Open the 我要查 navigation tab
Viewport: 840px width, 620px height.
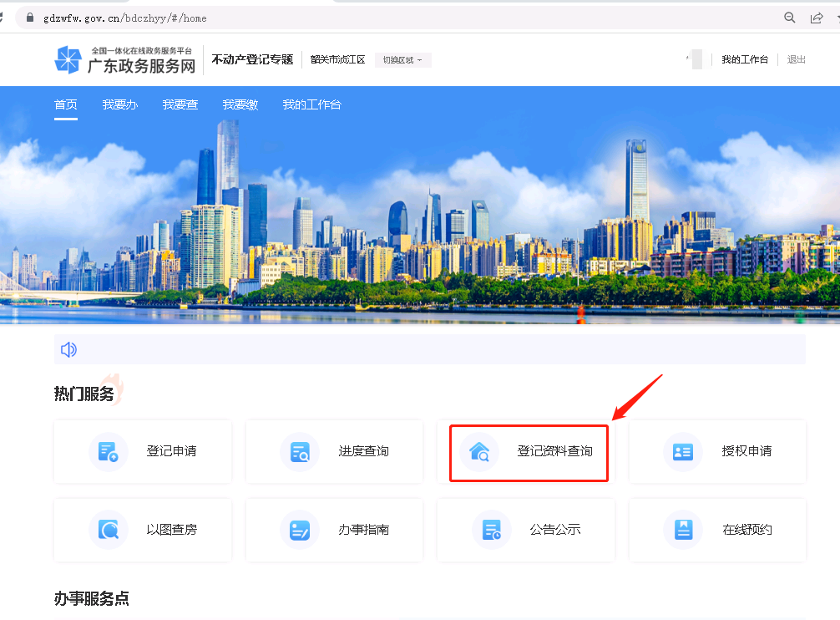[180, 104]
